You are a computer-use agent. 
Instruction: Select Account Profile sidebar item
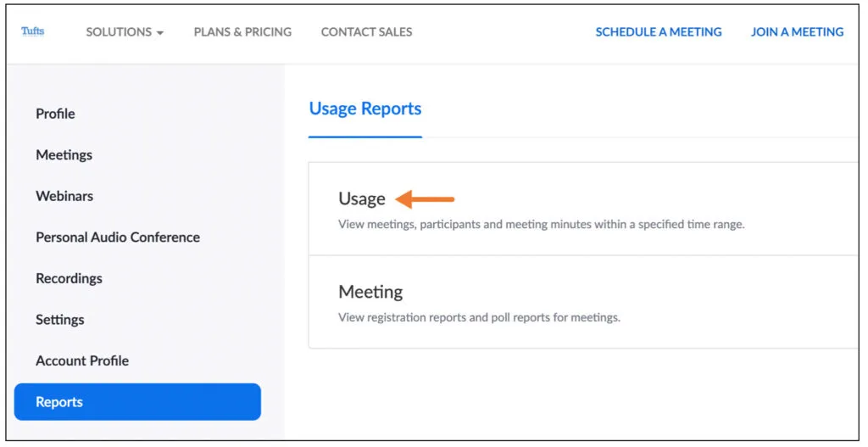pyautogui.click(x=82, y=360)
